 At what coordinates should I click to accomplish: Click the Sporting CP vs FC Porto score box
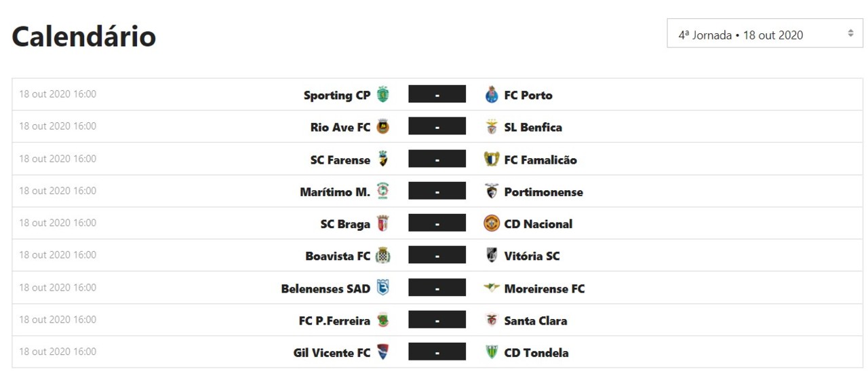437,94
